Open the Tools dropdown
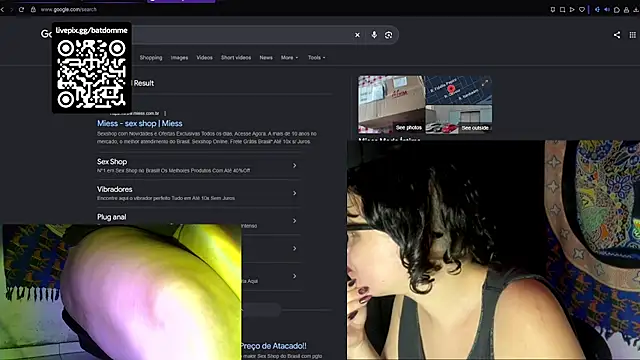The image size is (640, 360). [x=317, y=58]
